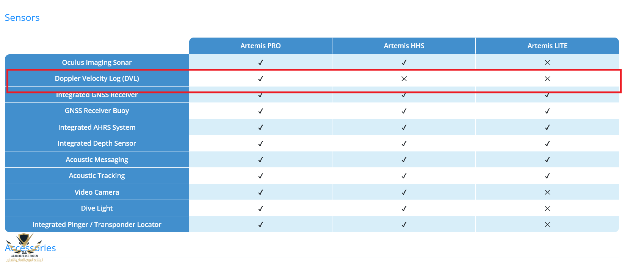The width and height of the screenshot is (644, 263).
Task: Click the Integrated AHRS System row label
Action: pos(97,128)
